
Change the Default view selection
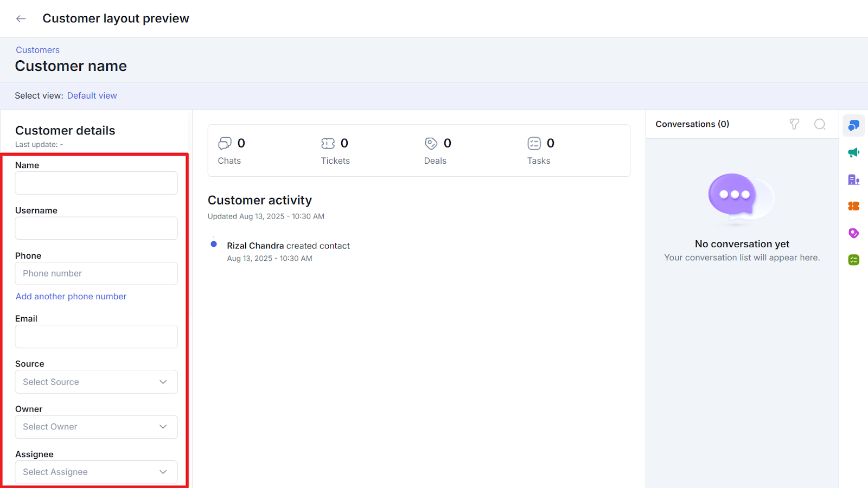pyautogui.click(x=92, y=95)
